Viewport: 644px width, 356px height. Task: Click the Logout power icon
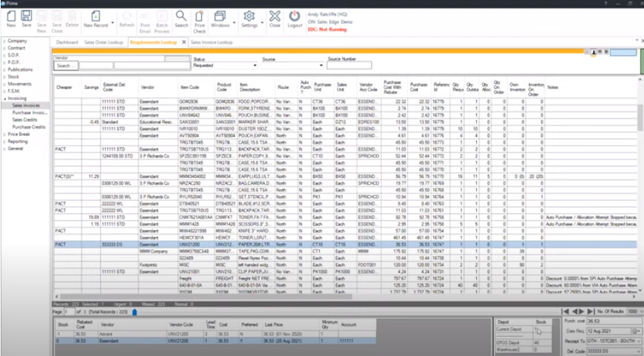click(x=294, y=16)
